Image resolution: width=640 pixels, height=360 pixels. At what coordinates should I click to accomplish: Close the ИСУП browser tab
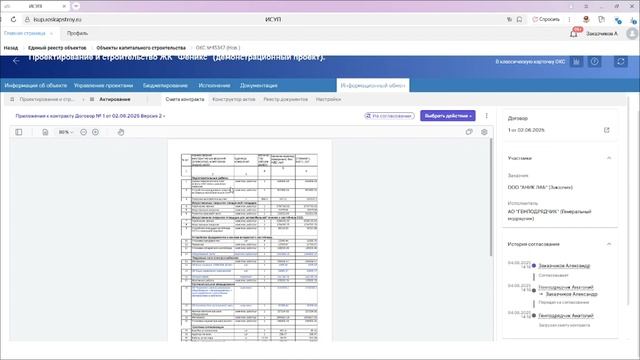pyautogui.click(x=64, y=6)
